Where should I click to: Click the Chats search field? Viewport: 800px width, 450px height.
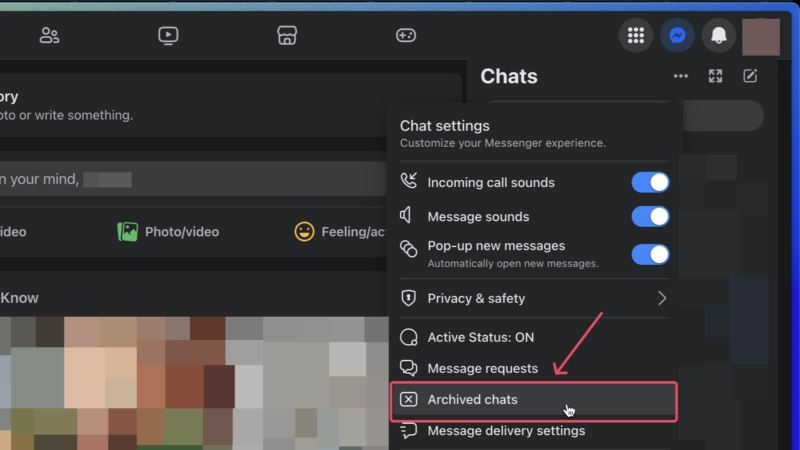[723, 116]
